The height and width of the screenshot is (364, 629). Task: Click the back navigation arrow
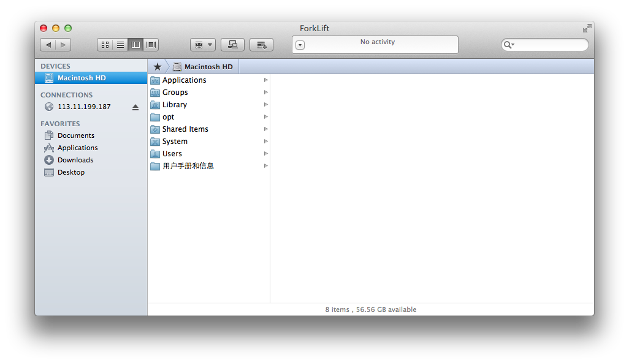click(48, 45)
